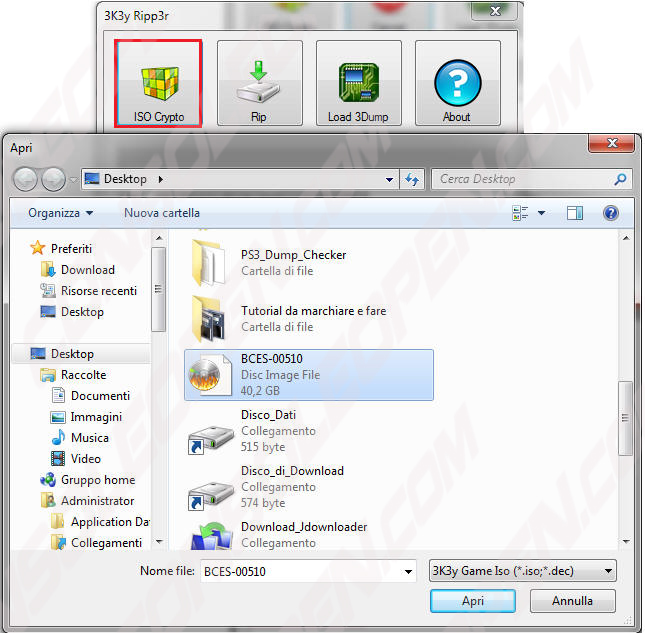Select the Disco_Dati shortcut icon
This screenshot has width=645, height=633.
click(x=210, y=439)
